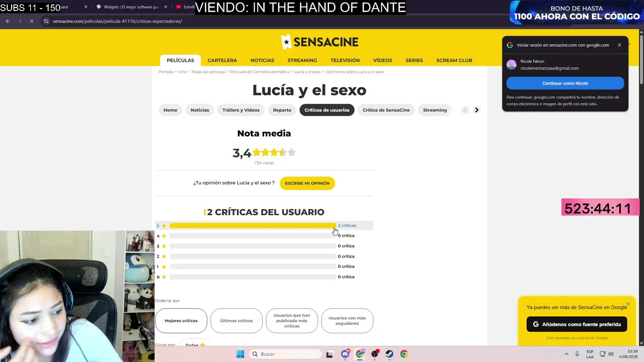Click the Cine breadcrumb link

(x=182, y=72)
